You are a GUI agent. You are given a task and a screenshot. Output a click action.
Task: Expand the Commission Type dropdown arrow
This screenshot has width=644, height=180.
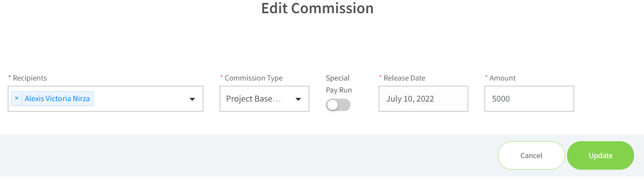298,99
